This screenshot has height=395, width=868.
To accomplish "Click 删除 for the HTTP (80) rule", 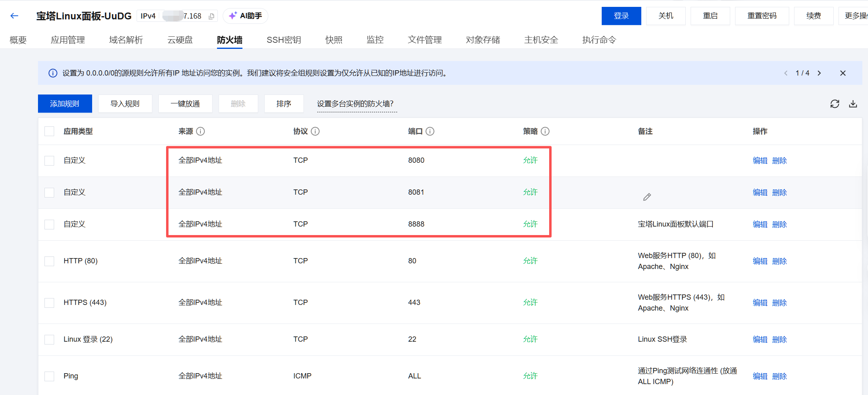I will (780, 261).
